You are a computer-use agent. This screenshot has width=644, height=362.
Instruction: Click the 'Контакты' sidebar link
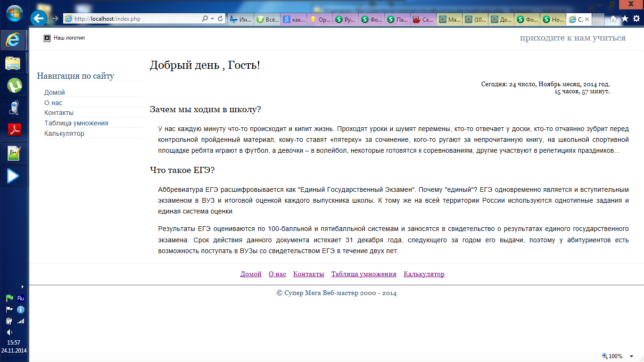click(59, 113)
